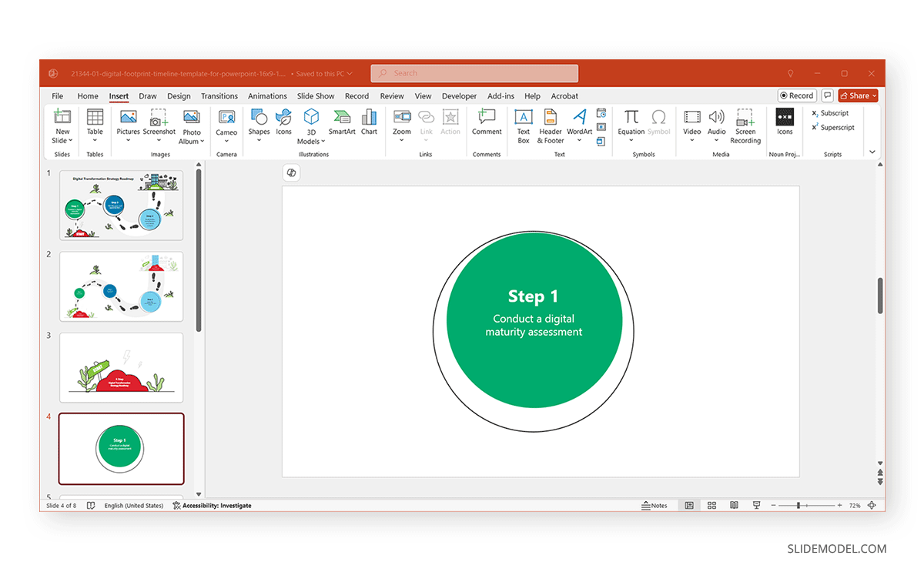Screen dimensions: 924x572
Task: Click the Cameo camera icon
Action: pyautogui.click(x=226, y=117)
